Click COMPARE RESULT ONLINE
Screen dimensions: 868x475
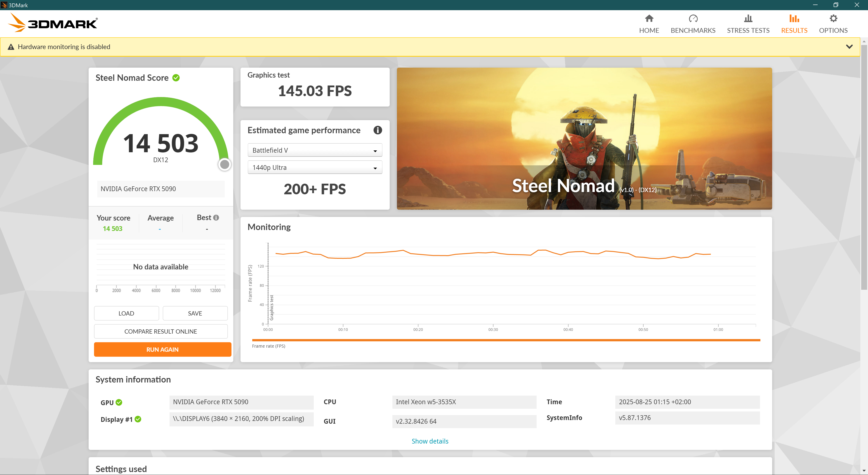click(x=161, y=331)
